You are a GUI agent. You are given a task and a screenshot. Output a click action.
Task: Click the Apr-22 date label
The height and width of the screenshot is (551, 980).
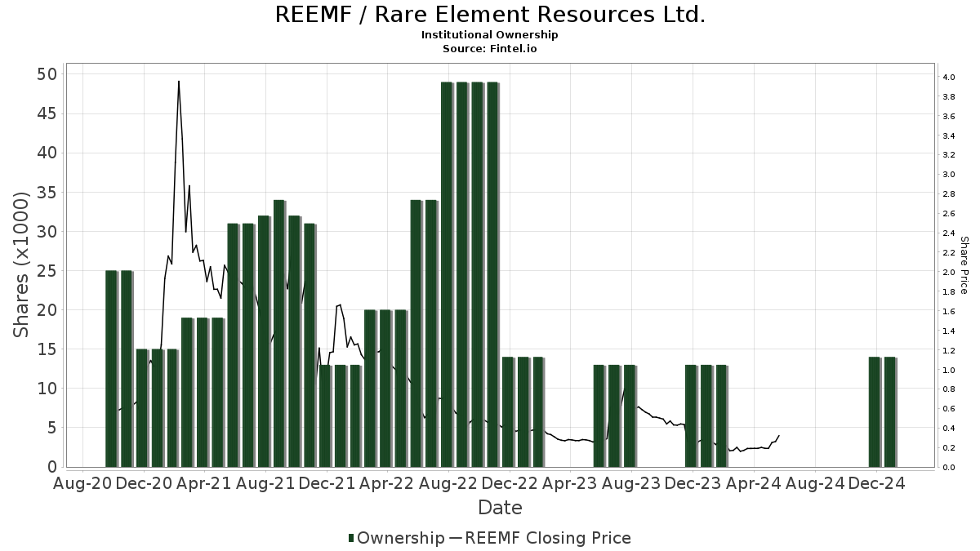click(387, 483)
